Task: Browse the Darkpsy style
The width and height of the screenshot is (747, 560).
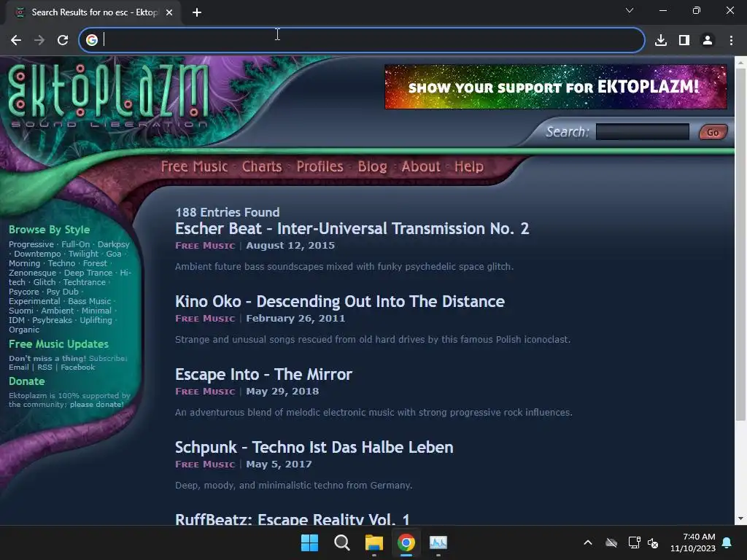Action: [113, 244]
